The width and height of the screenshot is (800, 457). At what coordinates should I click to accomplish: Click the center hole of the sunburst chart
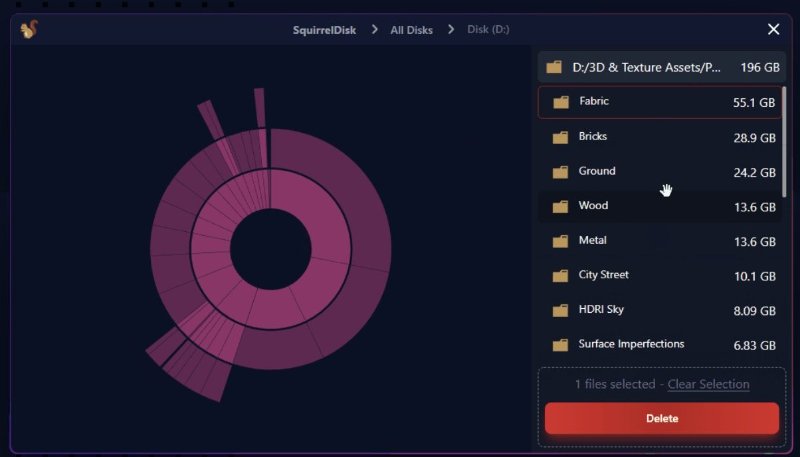pos(270,249)
